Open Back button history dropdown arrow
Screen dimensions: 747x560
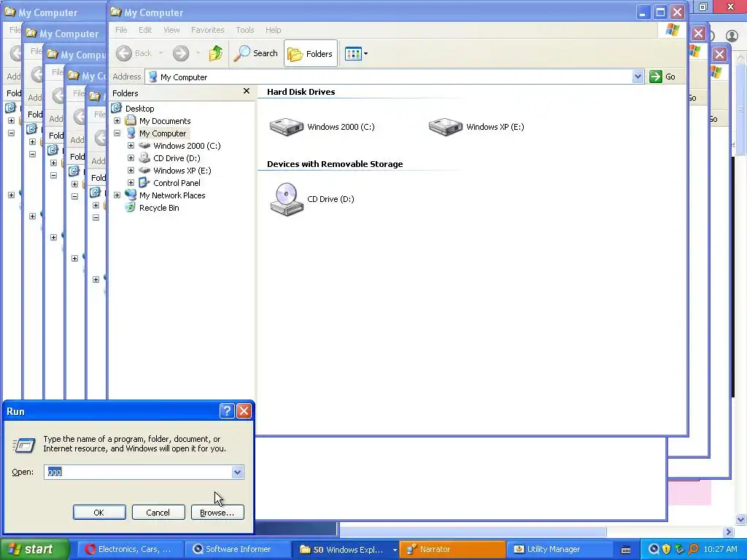[160, 53]
